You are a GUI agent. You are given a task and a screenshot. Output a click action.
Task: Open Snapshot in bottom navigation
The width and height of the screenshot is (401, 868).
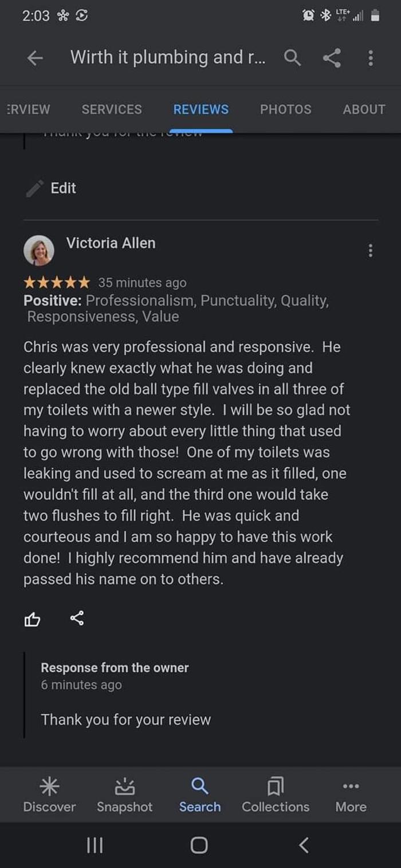(124, 795)
